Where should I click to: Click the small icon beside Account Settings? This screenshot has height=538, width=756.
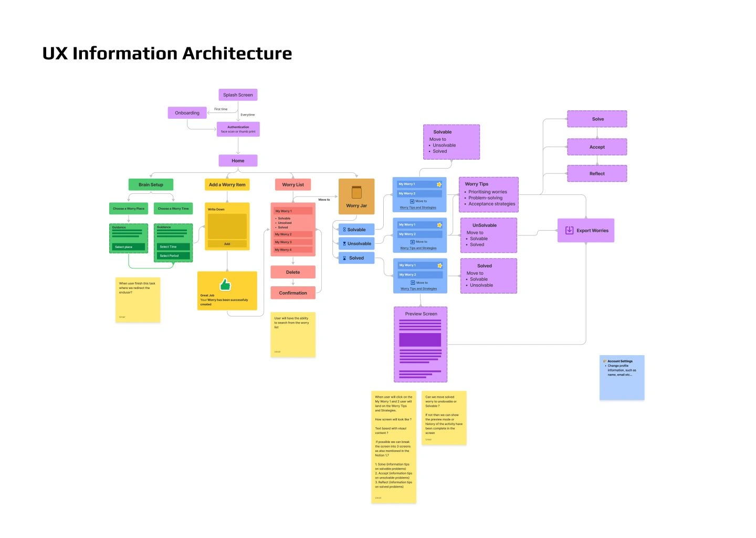[x=605, y=361]
